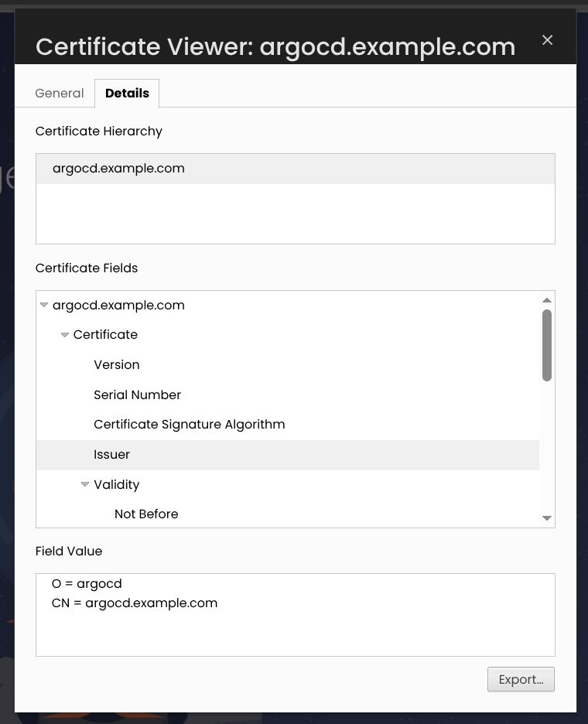Click the scroll down arrow in Certificate Fields

click(x=547, y=518)
